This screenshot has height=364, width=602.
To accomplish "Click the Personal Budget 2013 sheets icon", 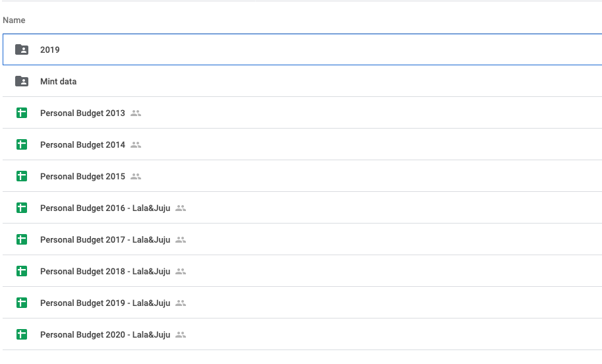I will (22, 113).
